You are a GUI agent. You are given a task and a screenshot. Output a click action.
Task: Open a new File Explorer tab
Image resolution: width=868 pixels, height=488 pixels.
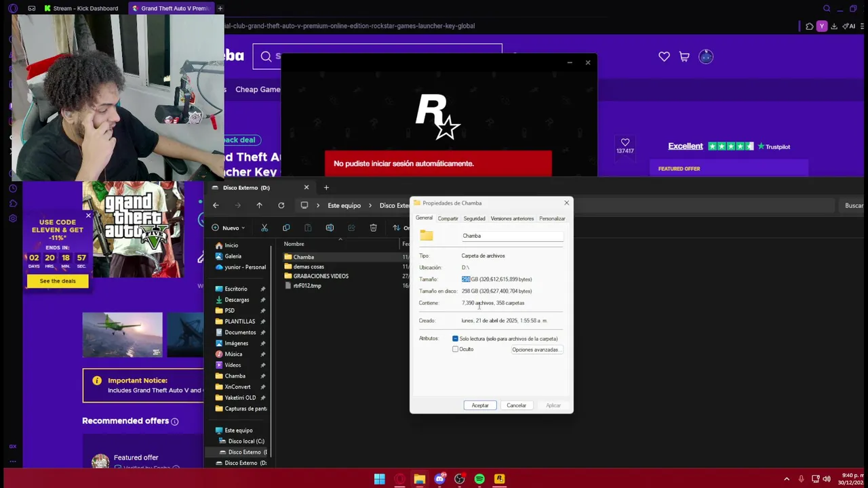326,188
